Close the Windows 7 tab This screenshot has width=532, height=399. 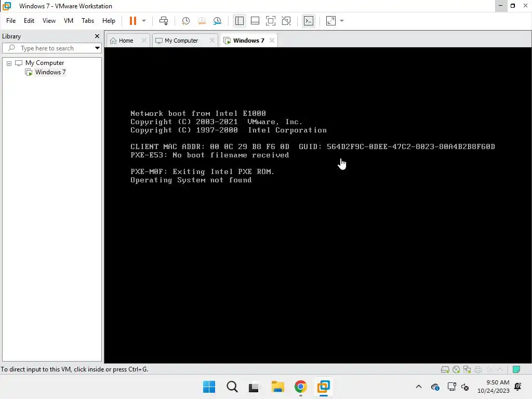click(x=272, y=41)
